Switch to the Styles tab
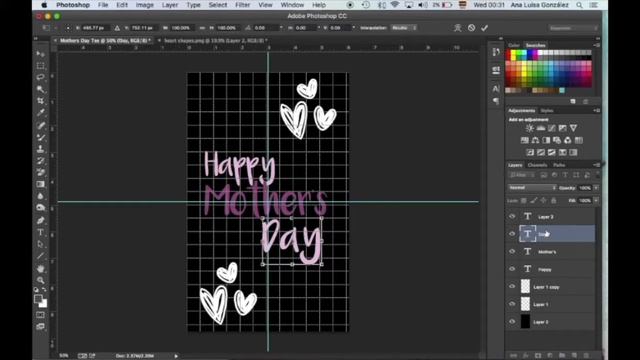 (547, 111)
